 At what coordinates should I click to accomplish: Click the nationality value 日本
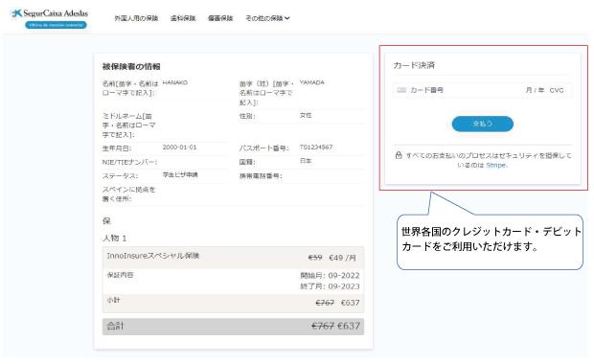tap(306, 161)
